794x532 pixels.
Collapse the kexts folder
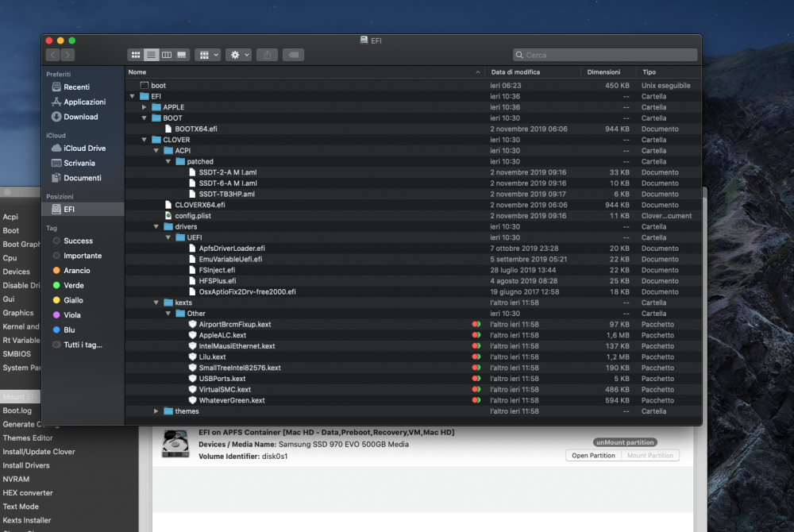click(x=156, y=303)
